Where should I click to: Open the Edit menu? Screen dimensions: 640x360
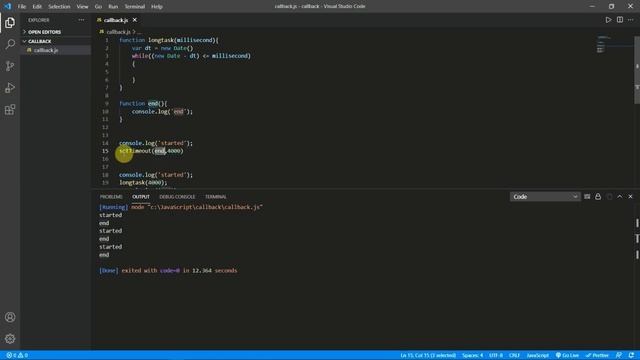point(37,7)
